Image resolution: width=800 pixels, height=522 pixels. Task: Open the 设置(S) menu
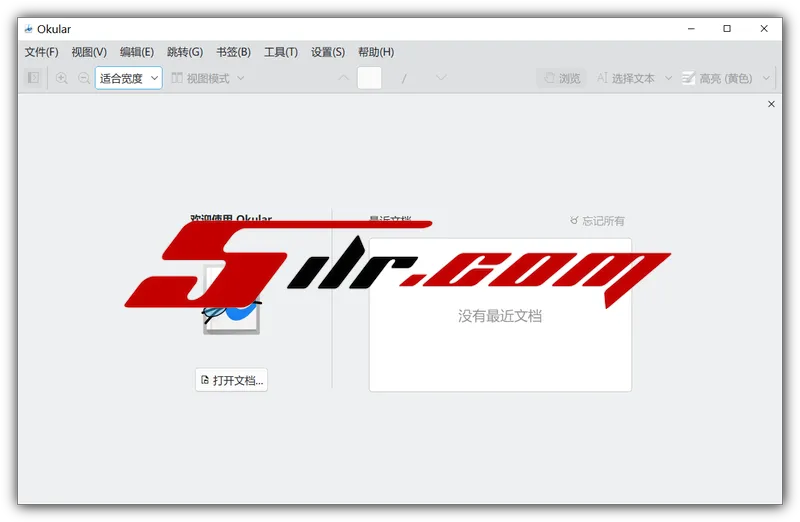[x=328, y=52]
